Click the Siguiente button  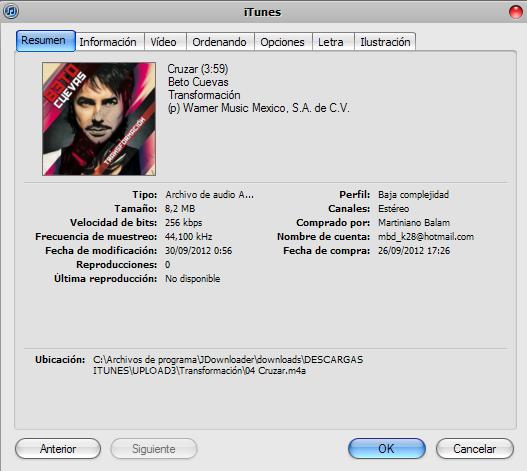[154, 448]
